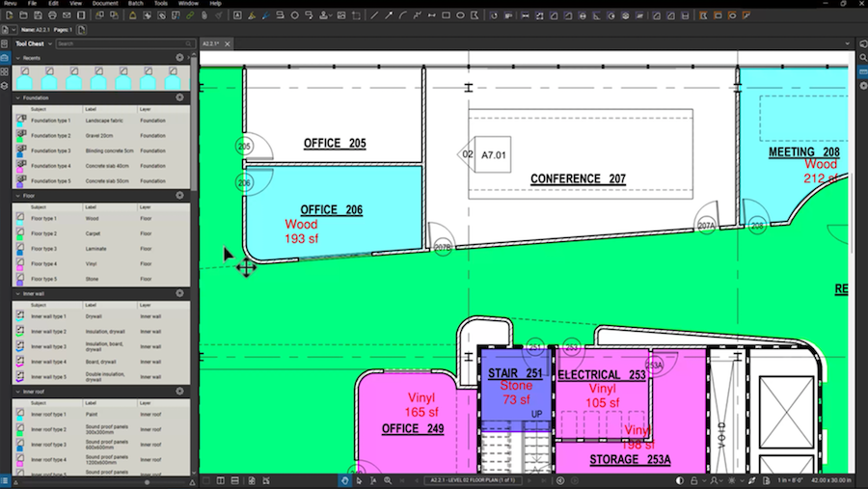Click the Email envelope toolbar icon
The image size is (868, 489).
pos(67,15)
